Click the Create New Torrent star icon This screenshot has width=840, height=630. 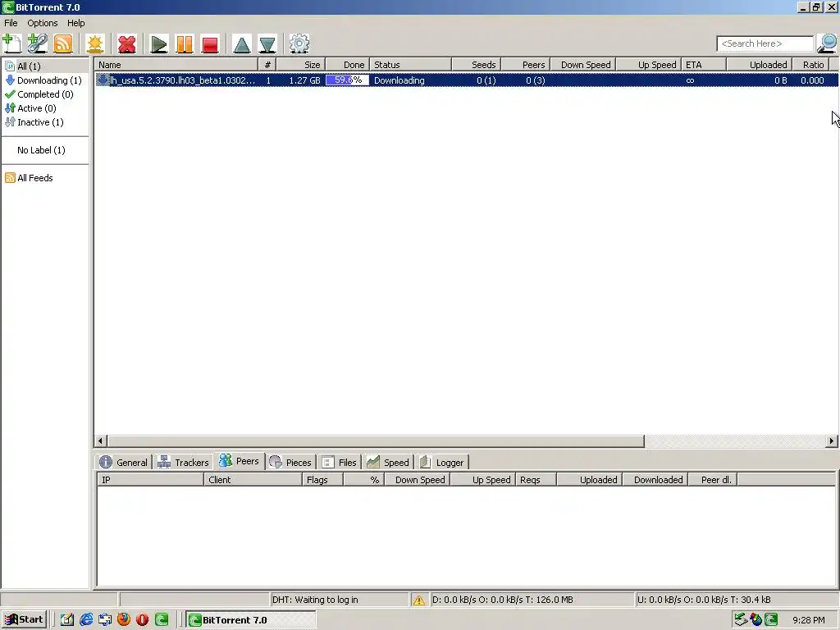click(95, 43)
